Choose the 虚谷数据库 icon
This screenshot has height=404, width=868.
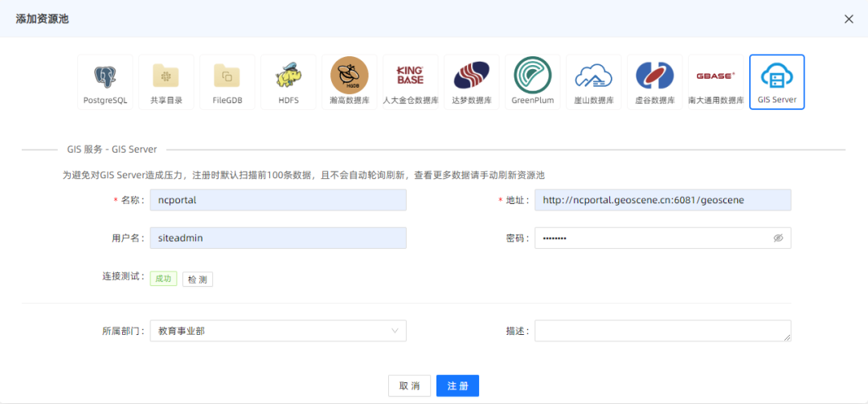tap(655, 82)
